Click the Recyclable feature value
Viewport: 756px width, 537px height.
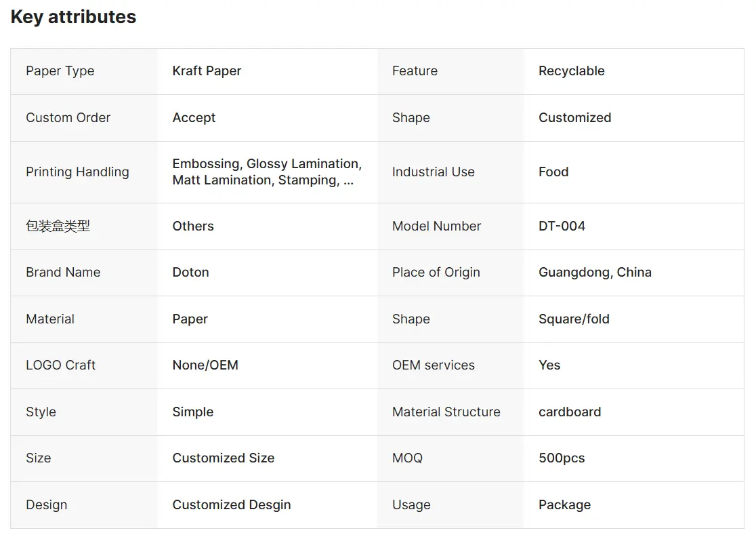[571, 71]
